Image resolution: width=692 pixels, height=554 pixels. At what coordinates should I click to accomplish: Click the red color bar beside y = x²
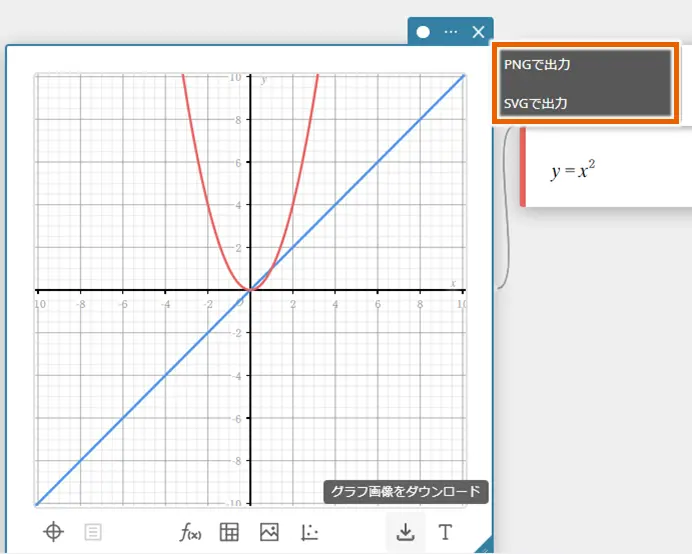(522, 169)
